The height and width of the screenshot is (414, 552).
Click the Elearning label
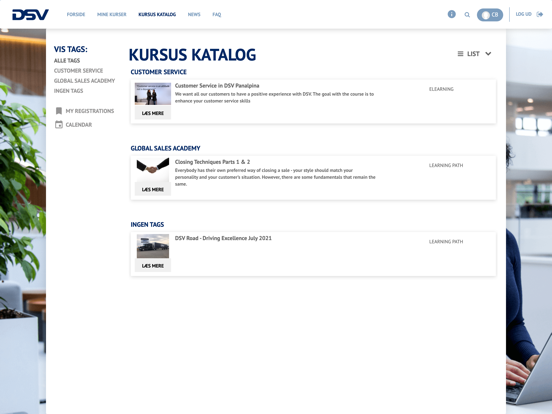coord(441,89)
